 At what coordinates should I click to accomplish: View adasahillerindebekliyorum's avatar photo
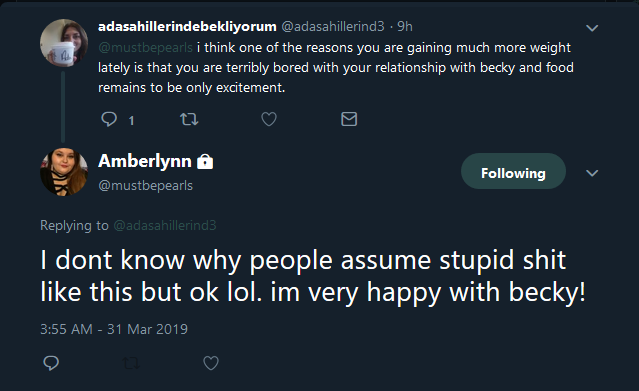[64, 42]
